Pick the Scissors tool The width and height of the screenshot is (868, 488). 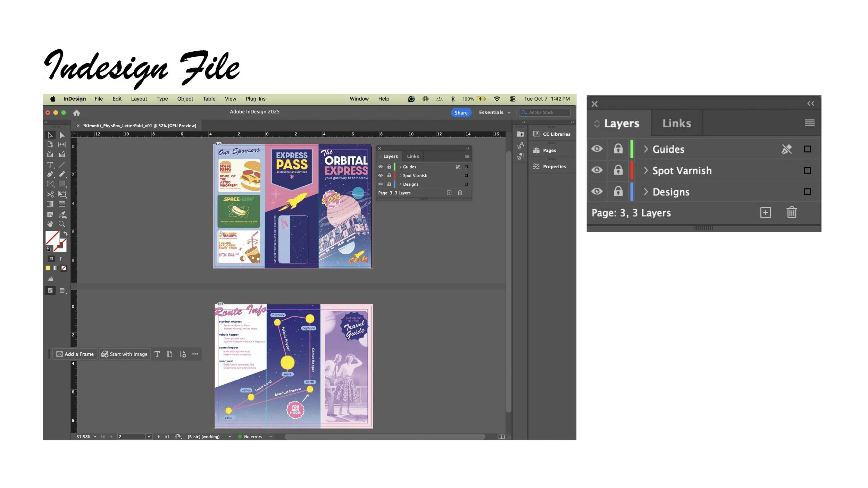click(x=50, y=194)
